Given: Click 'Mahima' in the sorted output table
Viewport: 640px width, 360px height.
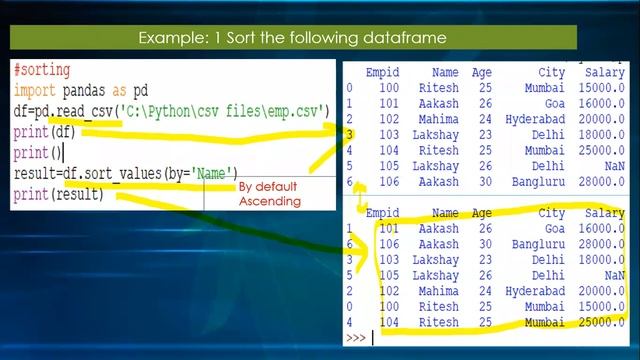Looking at the screenshot, I should (438, 291).
